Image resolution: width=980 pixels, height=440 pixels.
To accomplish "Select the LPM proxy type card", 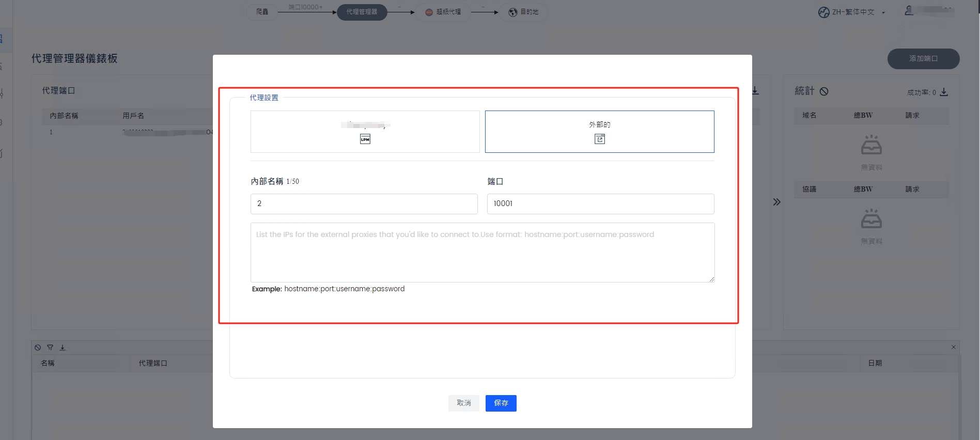I will pos(365,132).
